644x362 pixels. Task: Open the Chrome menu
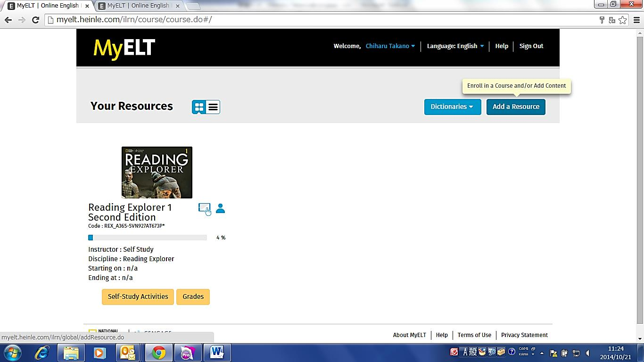636,20
